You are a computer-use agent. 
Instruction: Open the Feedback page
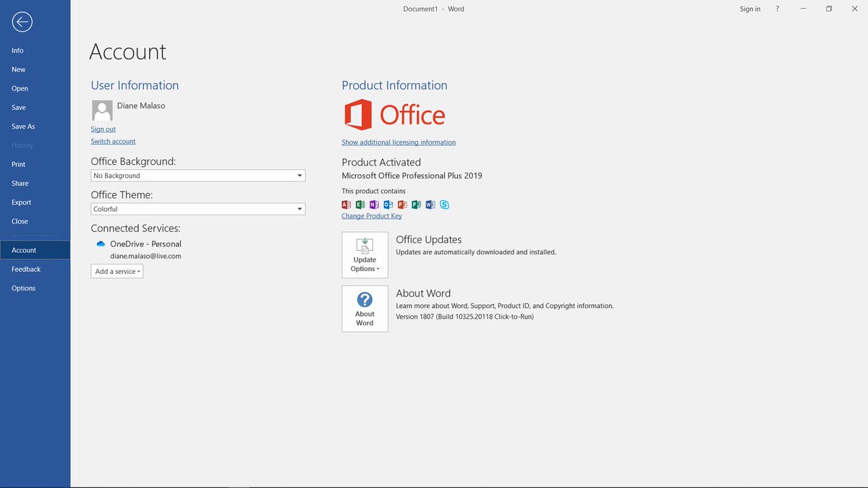[35, 269]
